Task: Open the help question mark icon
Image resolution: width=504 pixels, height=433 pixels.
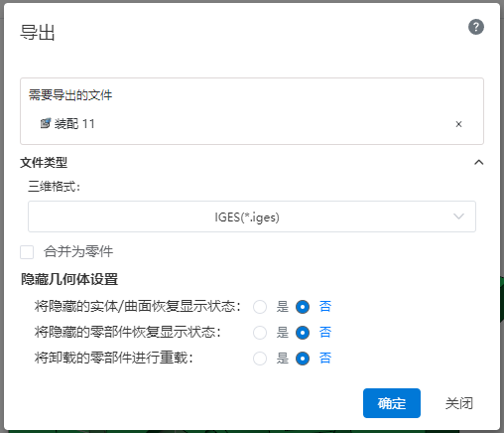Action: point(476,27)
